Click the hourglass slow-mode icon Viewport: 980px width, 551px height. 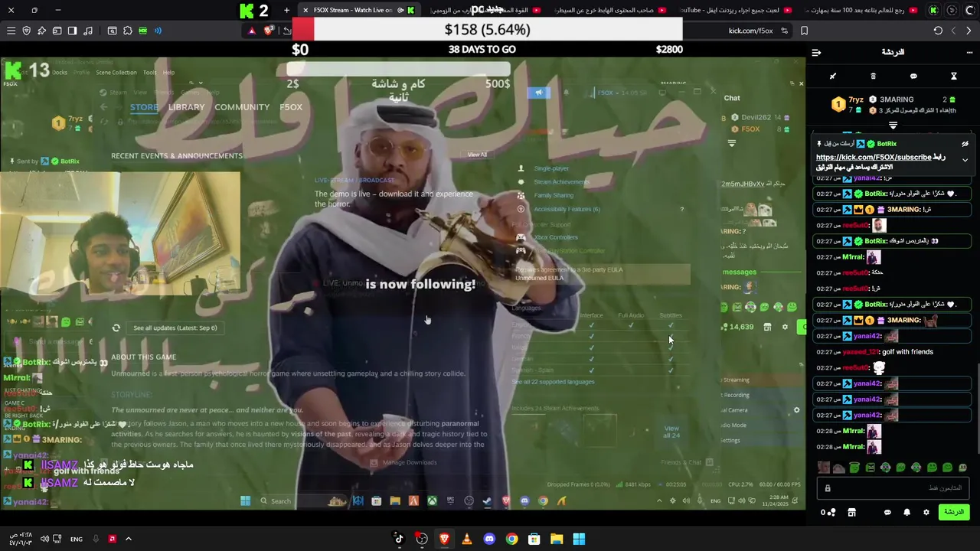[x=954, y=76]
